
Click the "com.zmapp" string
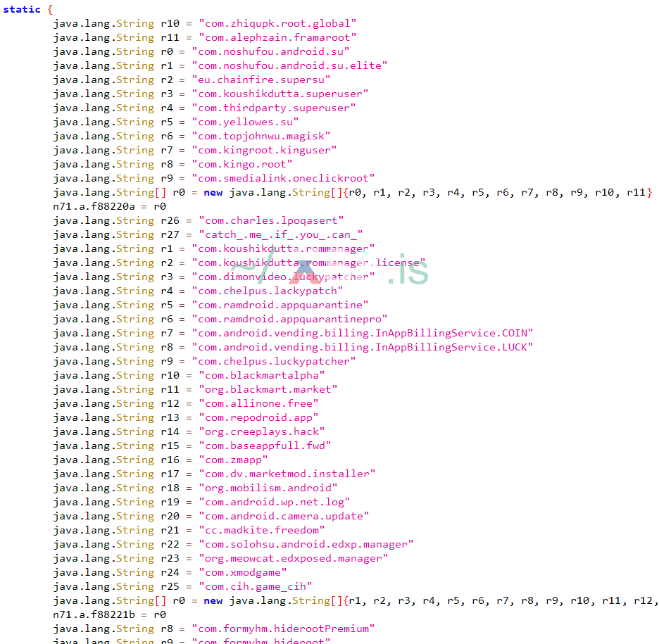pos(233,460)
